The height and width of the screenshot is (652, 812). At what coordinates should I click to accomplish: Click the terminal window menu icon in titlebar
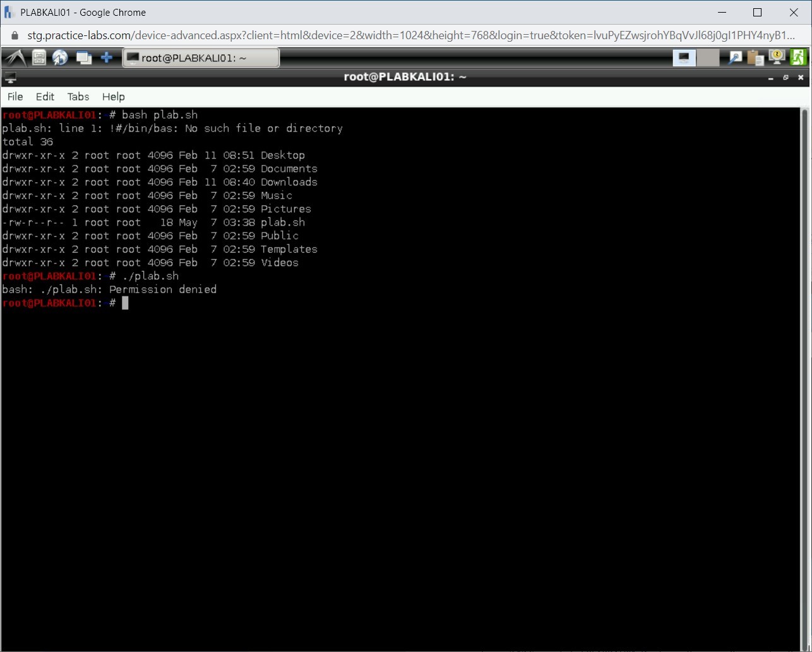point(10,77)
